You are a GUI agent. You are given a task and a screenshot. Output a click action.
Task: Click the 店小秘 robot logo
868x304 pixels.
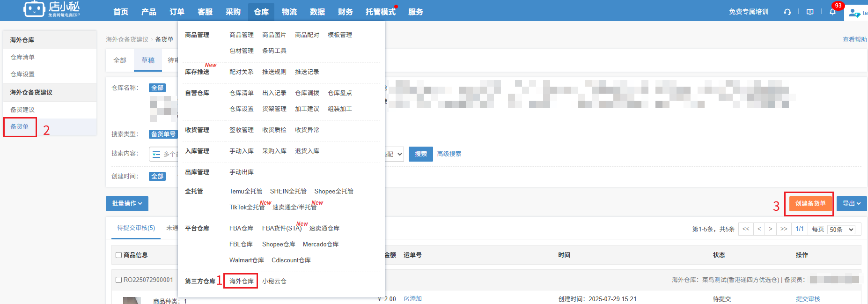click(51, 8)
